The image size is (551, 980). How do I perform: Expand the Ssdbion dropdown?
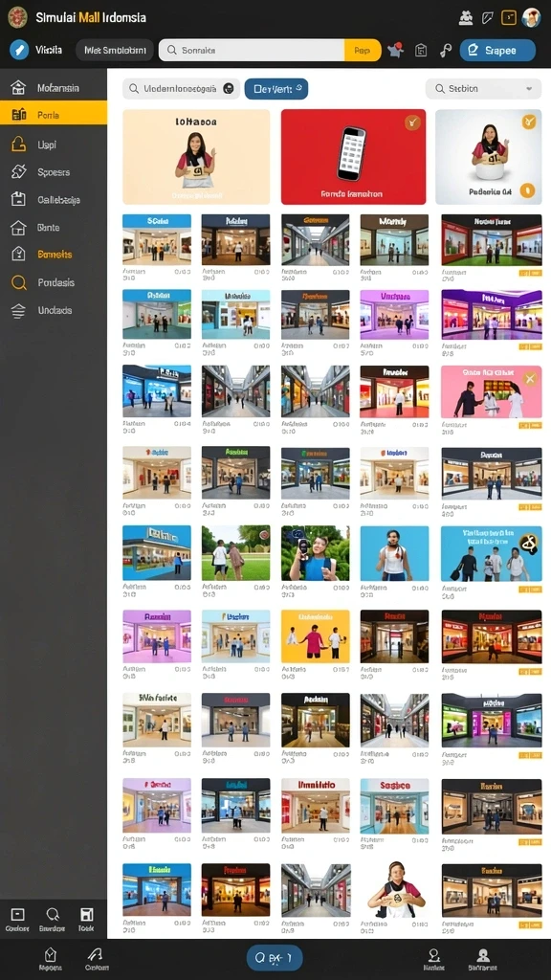(483, 89)
